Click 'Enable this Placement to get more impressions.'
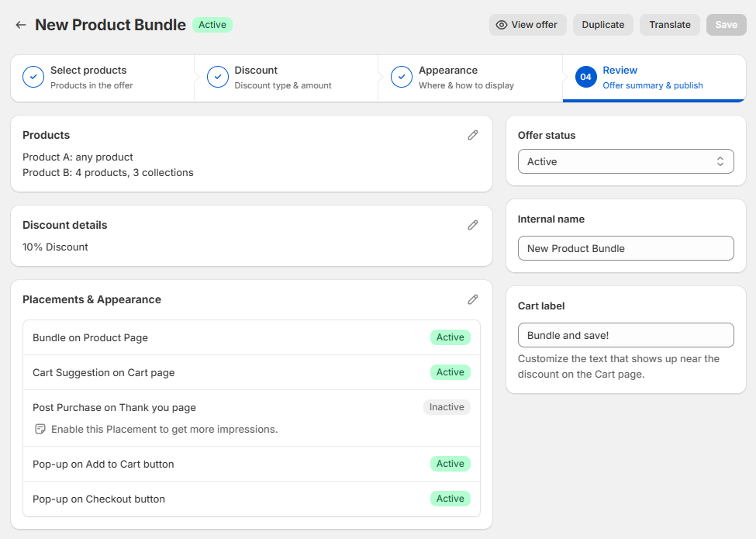Viewport: 756px width, 539px height. pos(164,429)
